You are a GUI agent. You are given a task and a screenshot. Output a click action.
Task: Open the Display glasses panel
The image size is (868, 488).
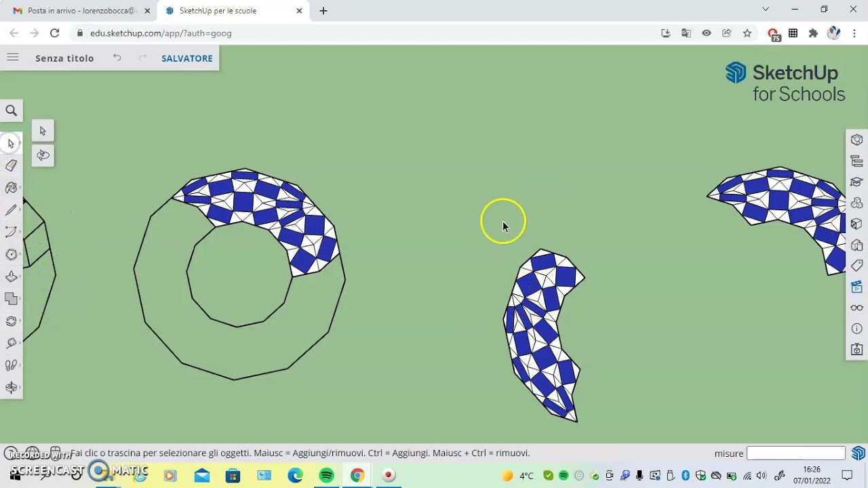click(857, 308)
